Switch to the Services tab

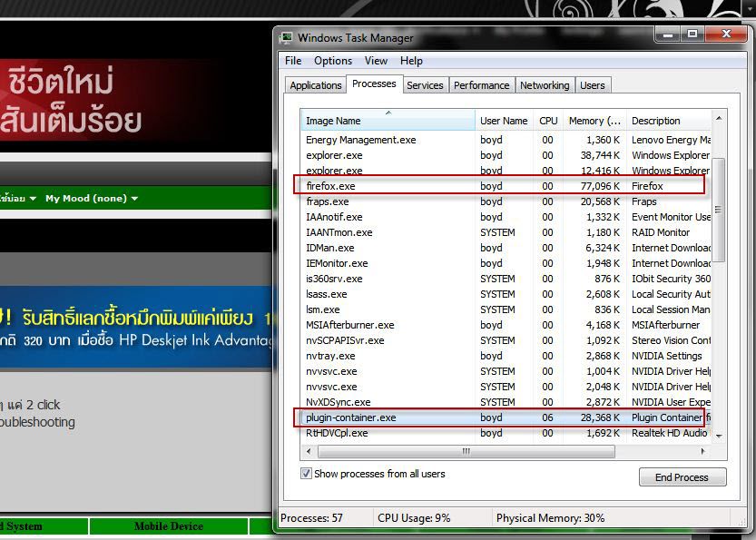[x=425, y=85]
